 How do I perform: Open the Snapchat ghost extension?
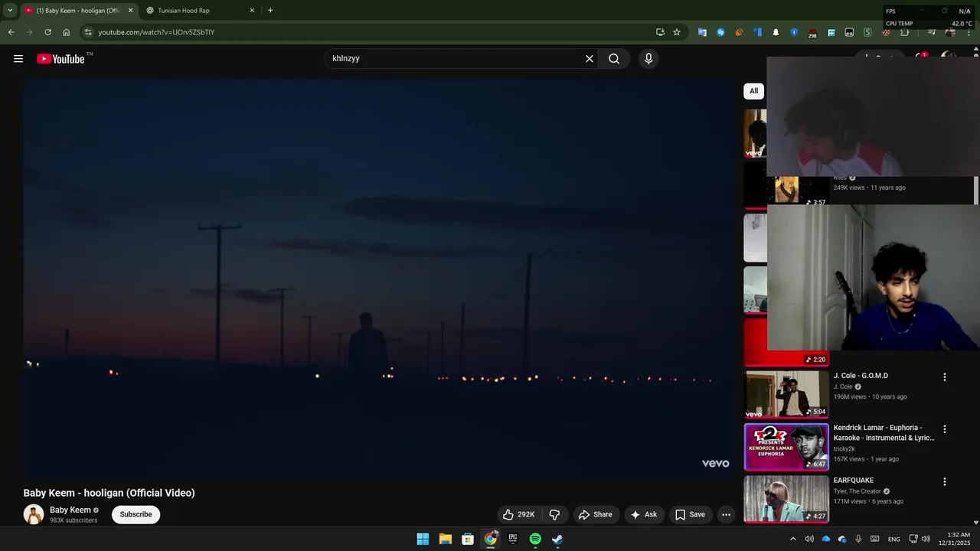tap(776, 32)
